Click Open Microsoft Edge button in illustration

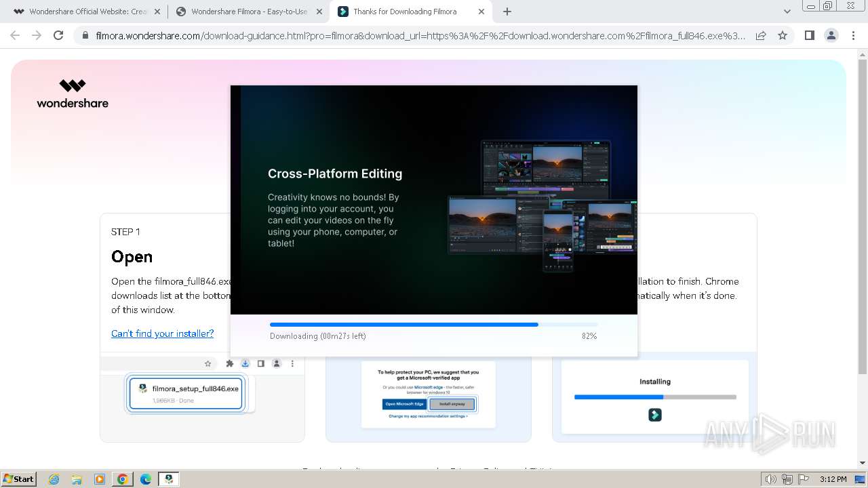404,404
